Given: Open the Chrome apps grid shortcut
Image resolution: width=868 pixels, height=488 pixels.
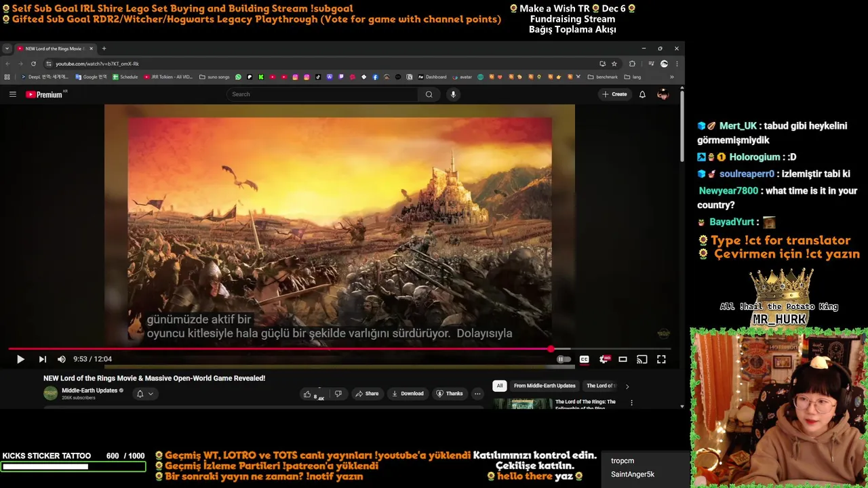Looking at the screenshot, I should (7, 77).
